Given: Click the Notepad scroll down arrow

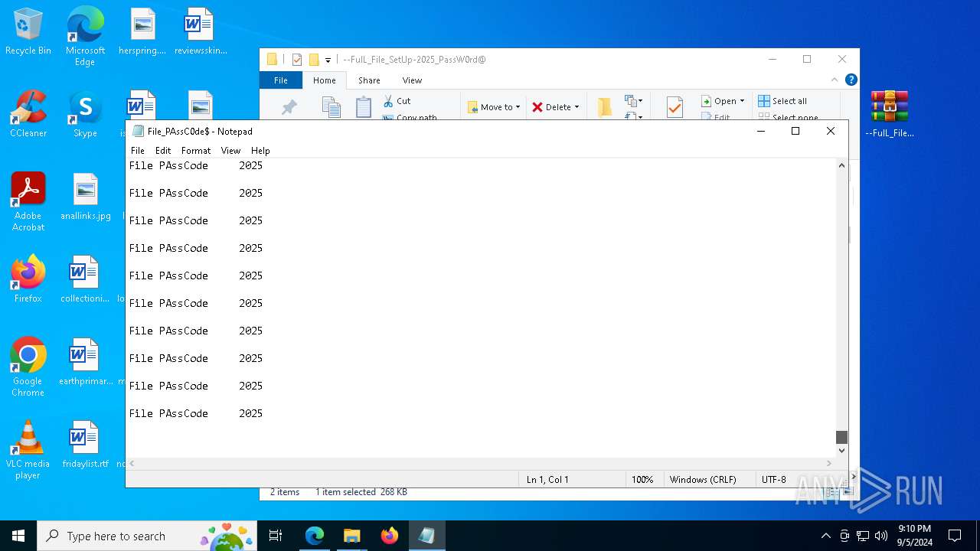Looking at the screenshot, I should pyautogui.click(x=841, y=451).
